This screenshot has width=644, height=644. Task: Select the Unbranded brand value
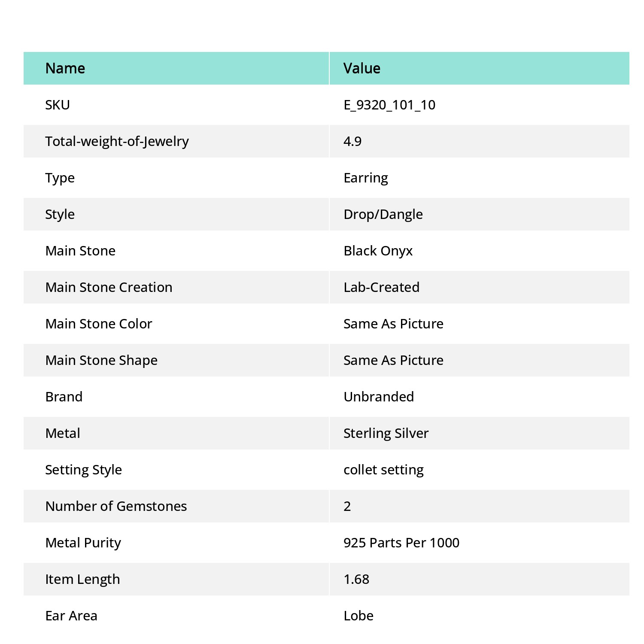pos(379,397)
